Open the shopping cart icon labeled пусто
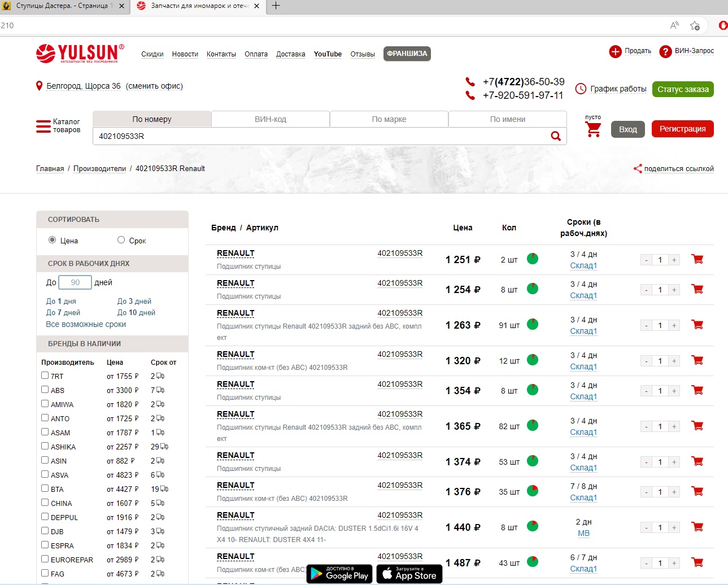The image size is (728, 585). point(593,129)
